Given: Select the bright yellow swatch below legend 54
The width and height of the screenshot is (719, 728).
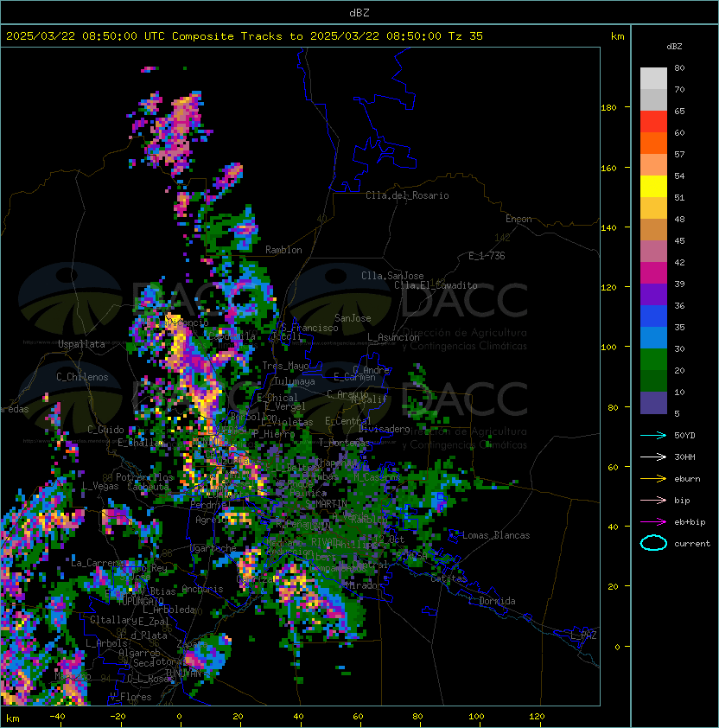Looking at the screenshot, I should [653, 187].
